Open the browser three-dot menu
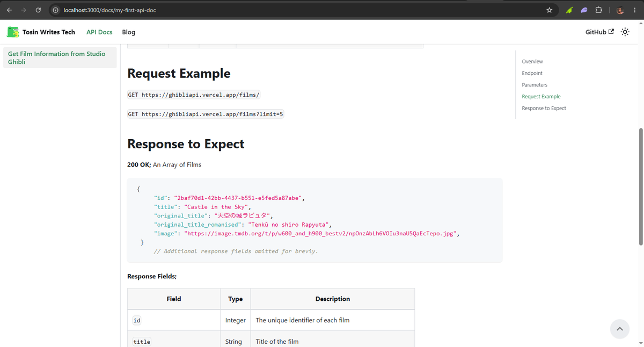The width and height of the screenshot is (644, 347). point(635,10)
